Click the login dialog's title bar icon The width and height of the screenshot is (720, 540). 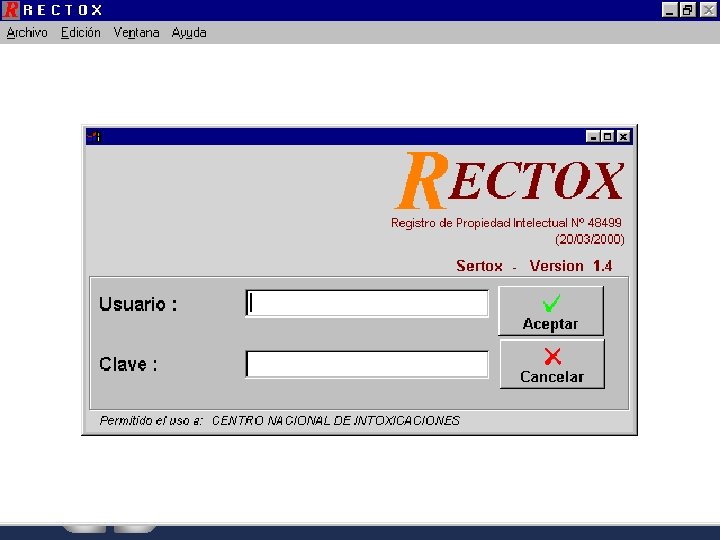pos(94,136)
